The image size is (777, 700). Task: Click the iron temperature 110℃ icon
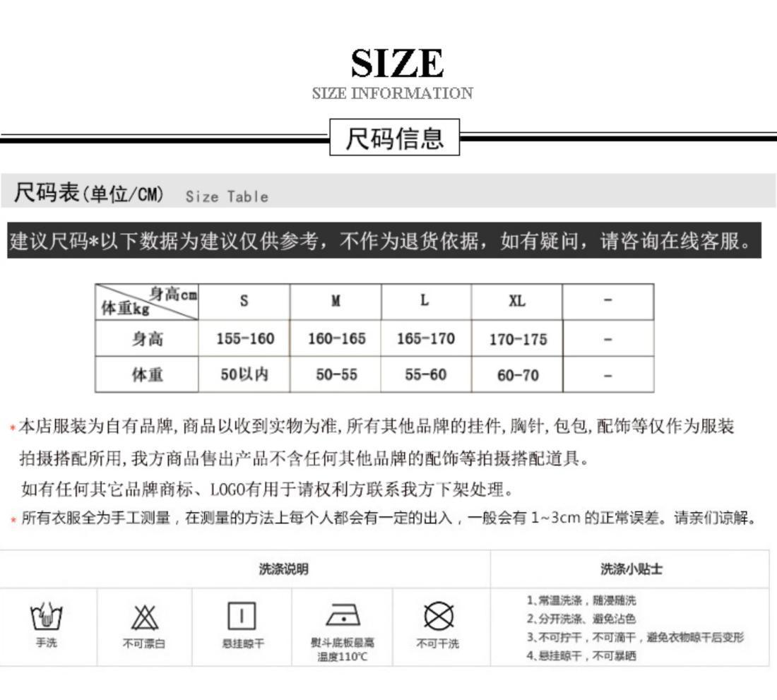343,616
